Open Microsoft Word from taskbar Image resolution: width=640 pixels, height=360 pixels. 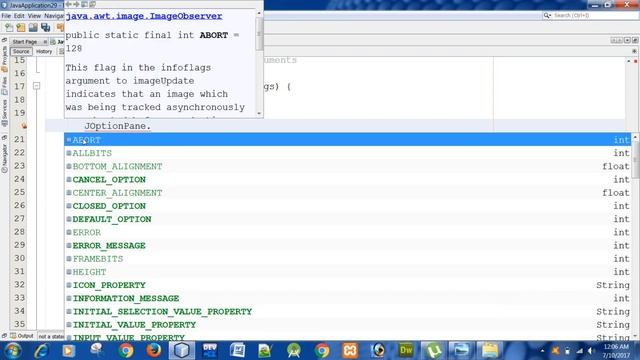238,351
